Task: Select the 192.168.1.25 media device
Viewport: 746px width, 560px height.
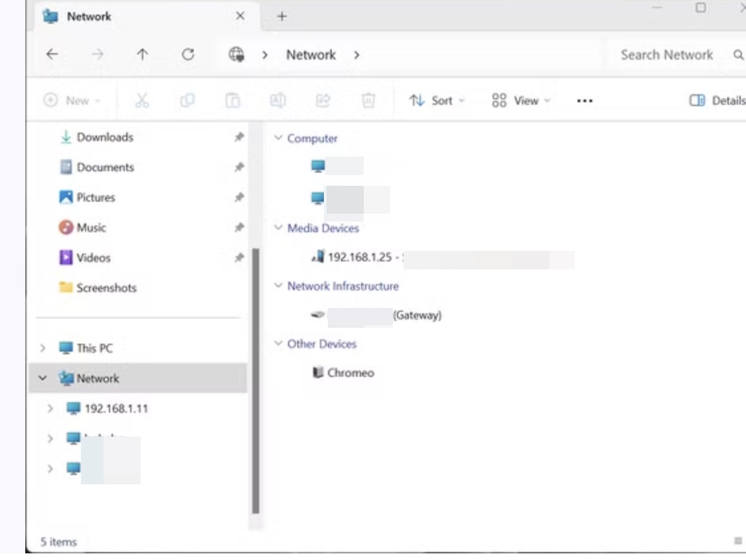Action: click(x=443, y=257)
